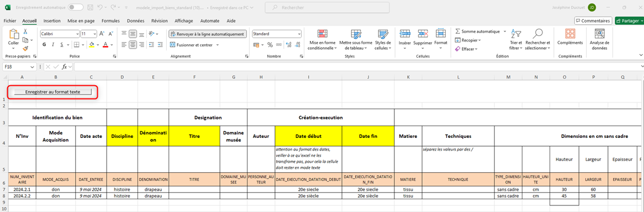
Task: Click the align left icon
Action: coord(124,44)
